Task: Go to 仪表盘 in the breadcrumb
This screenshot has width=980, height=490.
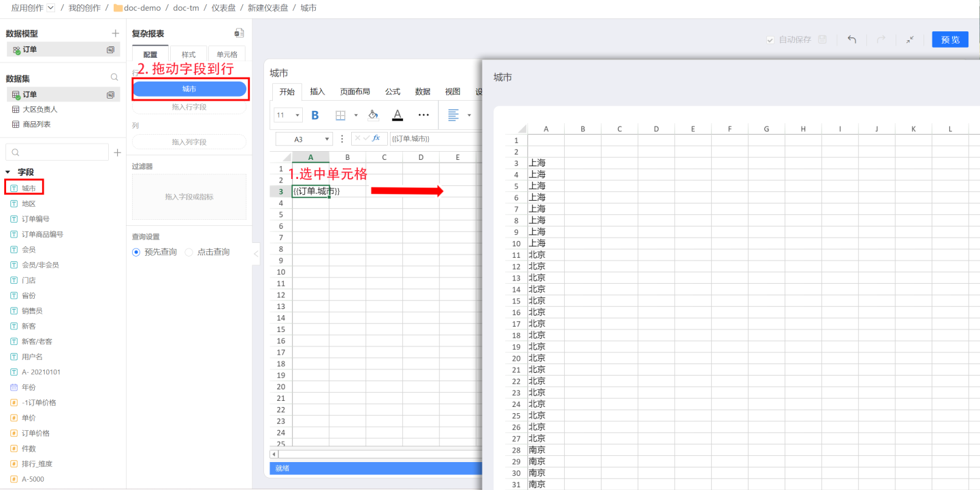Action: 222,7
